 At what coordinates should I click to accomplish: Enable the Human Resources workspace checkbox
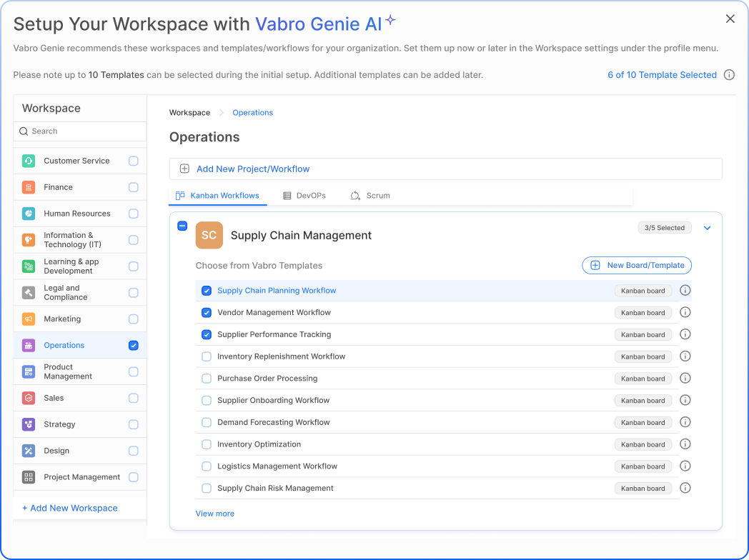point(134,214)
